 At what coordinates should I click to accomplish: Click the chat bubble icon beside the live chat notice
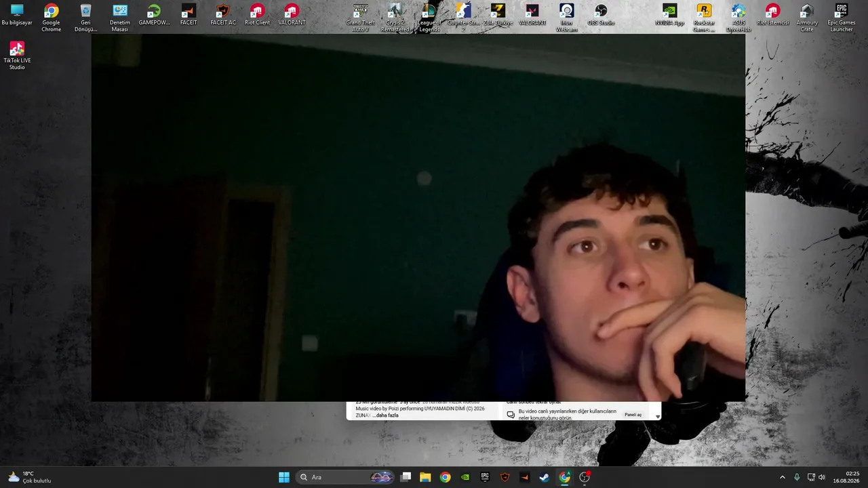click(x=511, y=415)
